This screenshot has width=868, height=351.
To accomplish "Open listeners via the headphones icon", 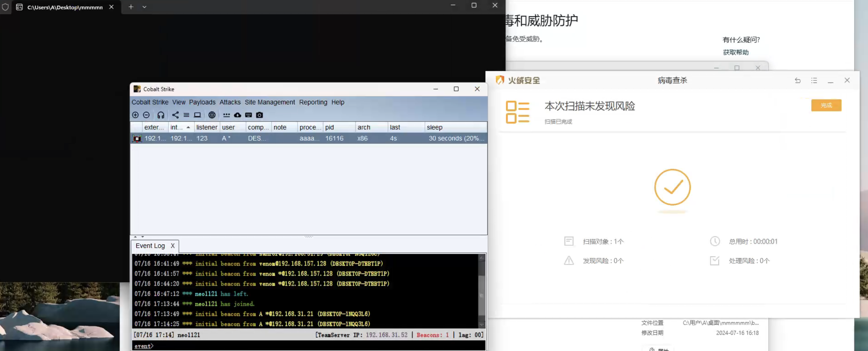I will coord(161,115).
